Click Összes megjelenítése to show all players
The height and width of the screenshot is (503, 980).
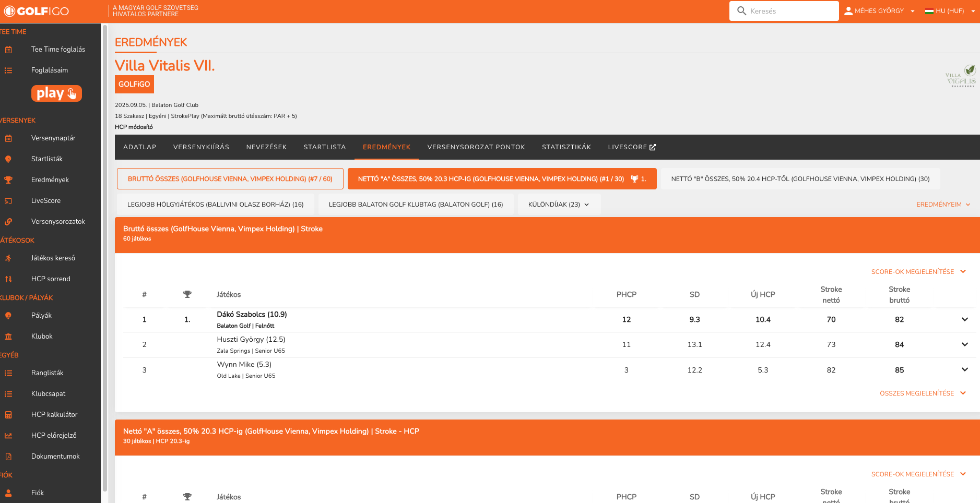(x=922, y=393)
